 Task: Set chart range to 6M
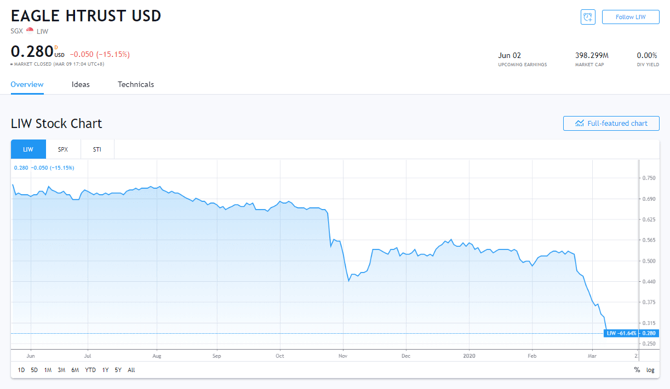(x=75, y=370)
